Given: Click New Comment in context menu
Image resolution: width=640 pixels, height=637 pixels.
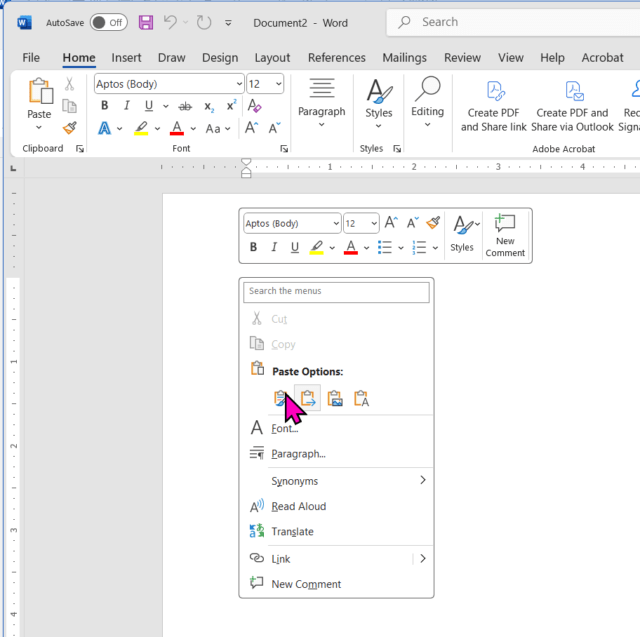Looking at the screenshot, I should (336, 584).
